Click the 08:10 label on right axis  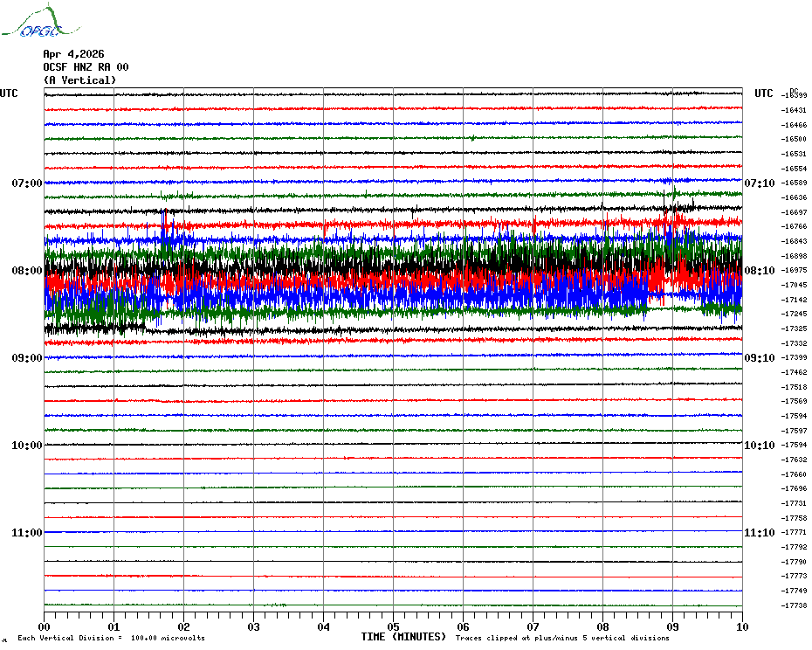point(760,271)
